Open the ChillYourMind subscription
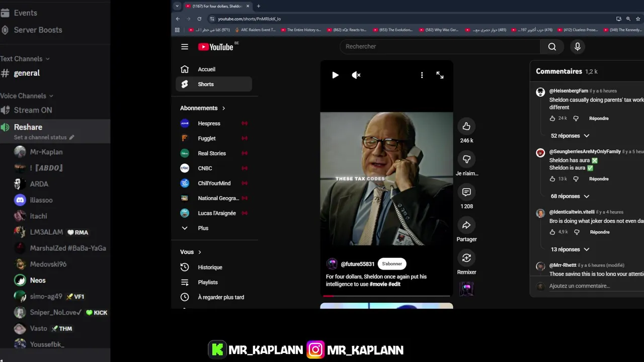Screen dimensions: 644x362 tap(214, 183)
